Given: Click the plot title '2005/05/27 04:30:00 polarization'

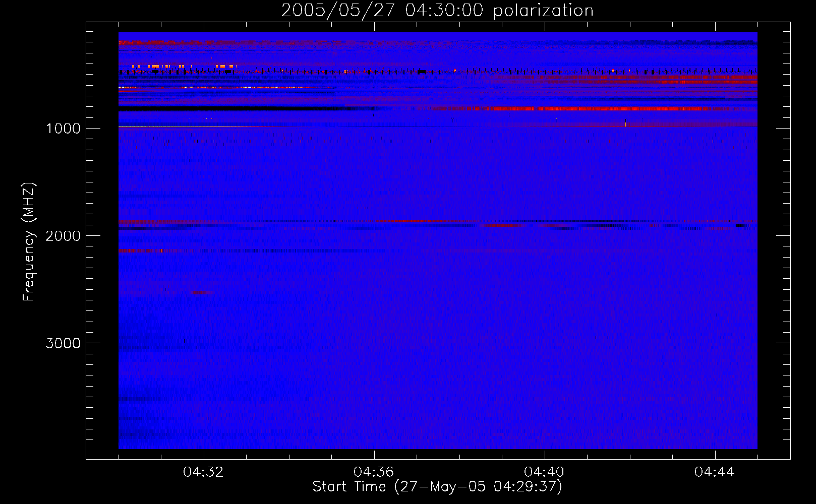Looking at the screenshot, I should [437, 11].
